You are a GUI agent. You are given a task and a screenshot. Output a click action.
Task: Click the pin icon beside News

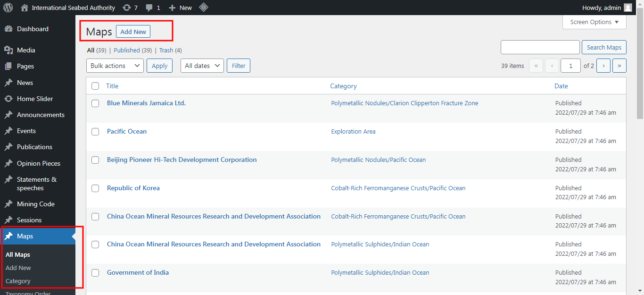(8, 83)
